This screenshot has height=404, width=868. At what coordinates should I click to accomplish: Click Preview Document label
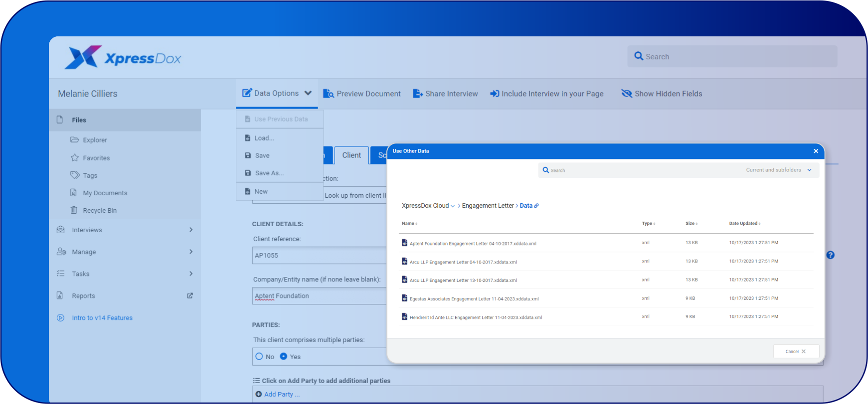[368, 94]
